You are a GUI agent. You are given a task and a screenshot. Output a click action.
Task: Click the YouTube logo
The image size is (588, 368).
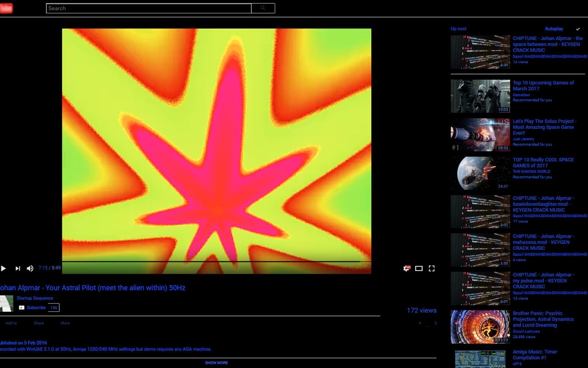[x=6, y=8]
